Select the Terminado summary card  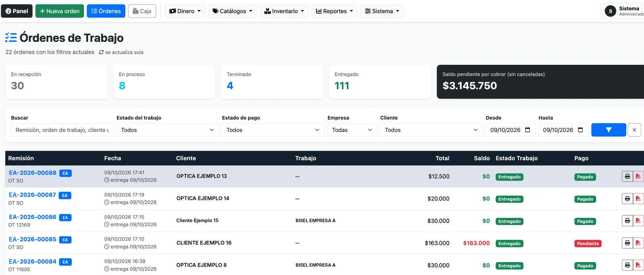click(x=272, y=82)
